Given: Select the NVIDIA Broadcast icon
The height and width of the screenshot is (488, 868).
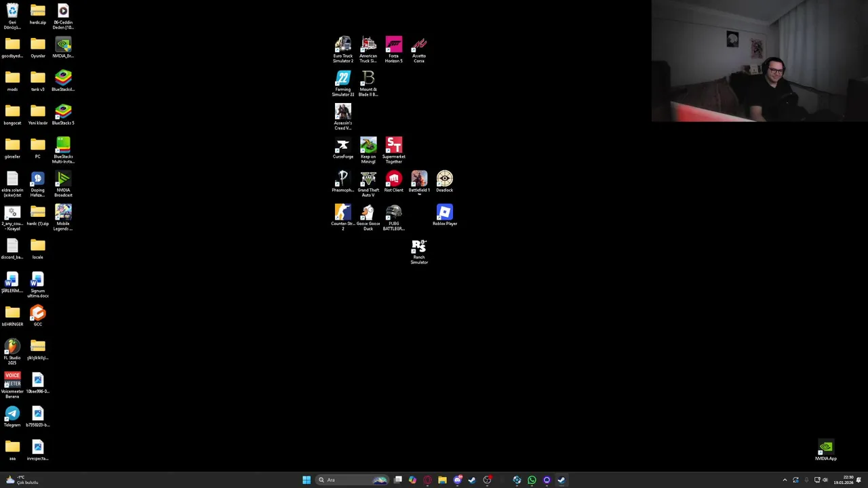Looking at the screenshot, I should pyautogui.click(x=63, y=184).
